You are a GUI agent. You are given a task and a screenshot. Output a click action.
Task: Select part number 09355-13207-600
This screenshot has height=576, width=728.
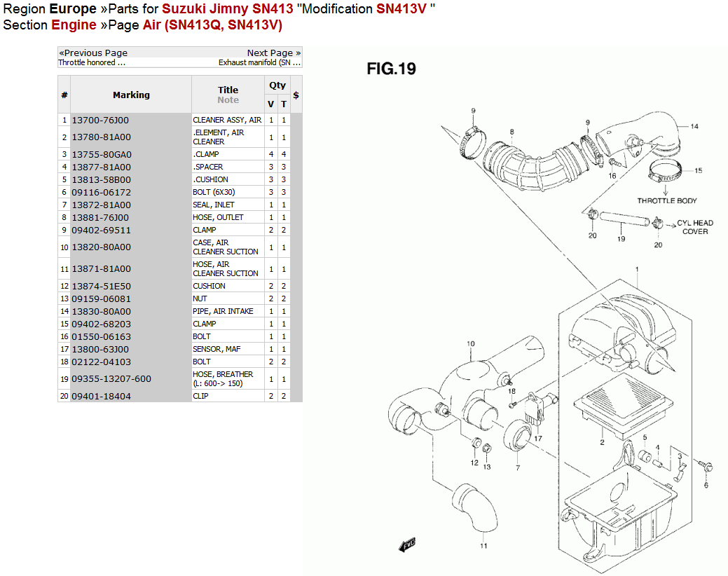[x=111, y=378]
